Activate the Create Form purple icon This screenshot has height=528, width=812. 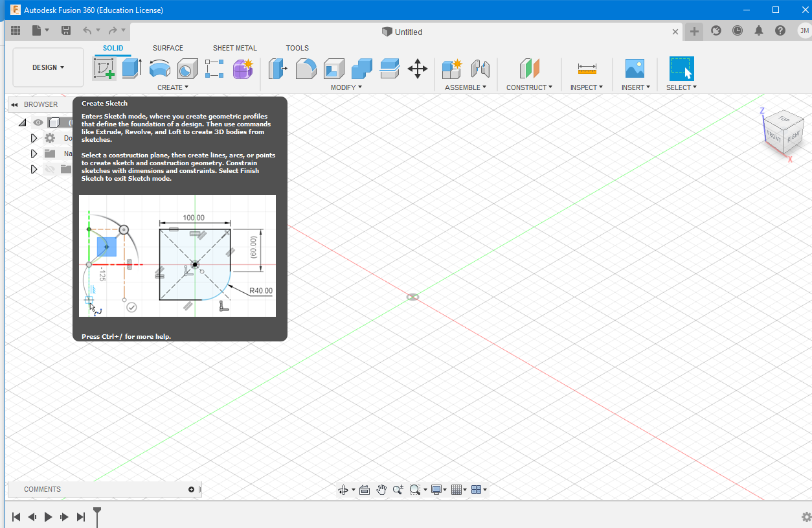tap(243, 69)
